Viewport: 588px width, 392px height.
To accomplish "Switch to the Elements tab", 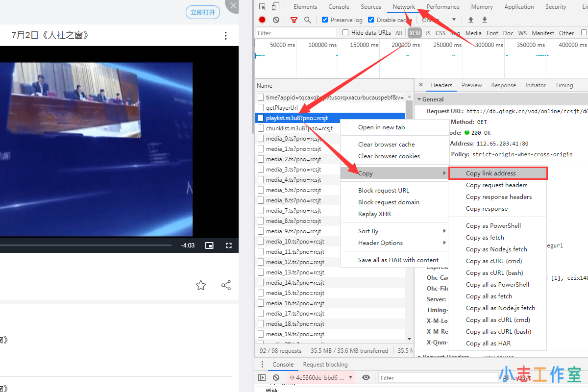I will [305, 7].
